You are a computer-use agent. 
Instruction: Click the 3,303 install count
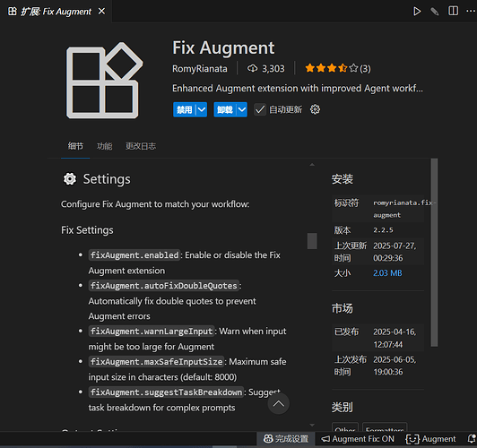click(266, 68)
